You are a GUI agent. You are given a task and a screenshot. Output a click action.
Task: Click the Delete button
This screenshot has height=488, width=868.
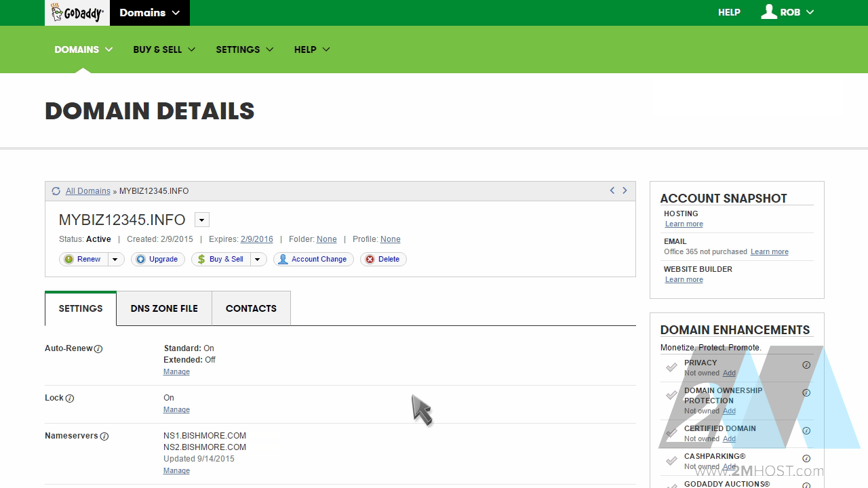click(x=383, y=259)
